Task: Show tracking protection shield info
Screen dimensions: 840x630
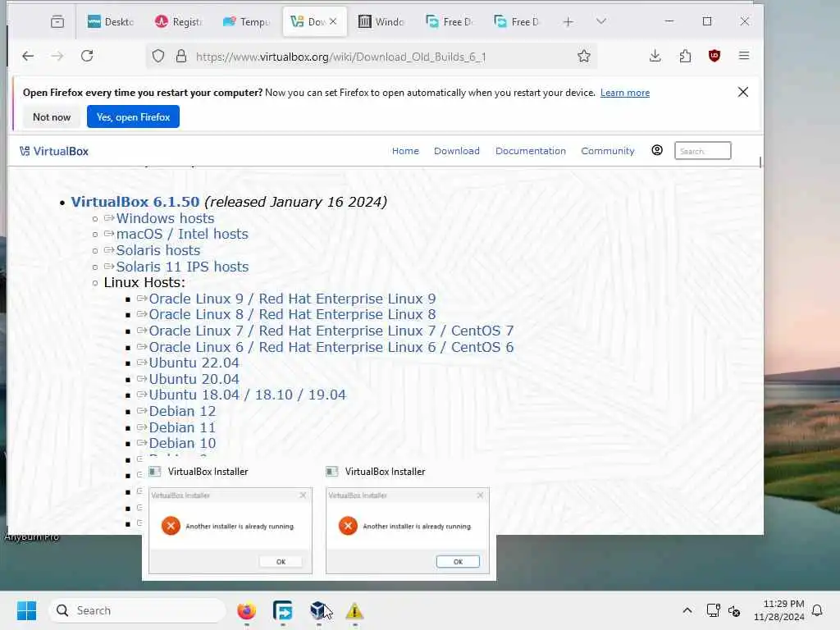Action: click(158, 57)
